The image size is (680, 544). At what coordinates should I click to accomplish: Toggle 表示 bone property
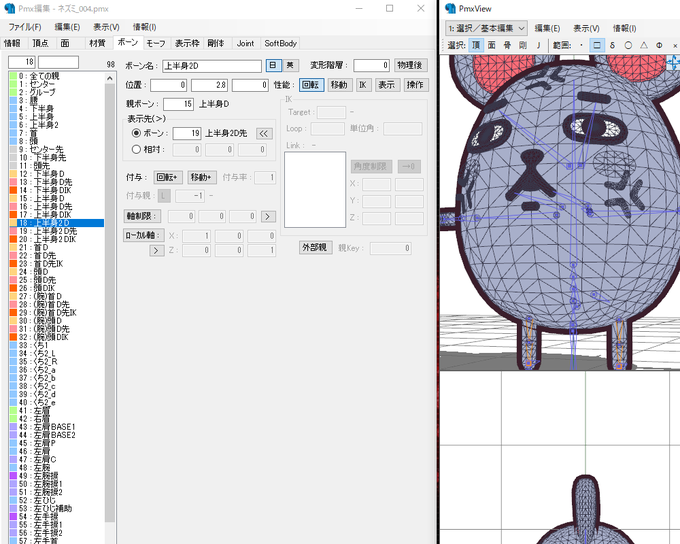coord(386,85)
